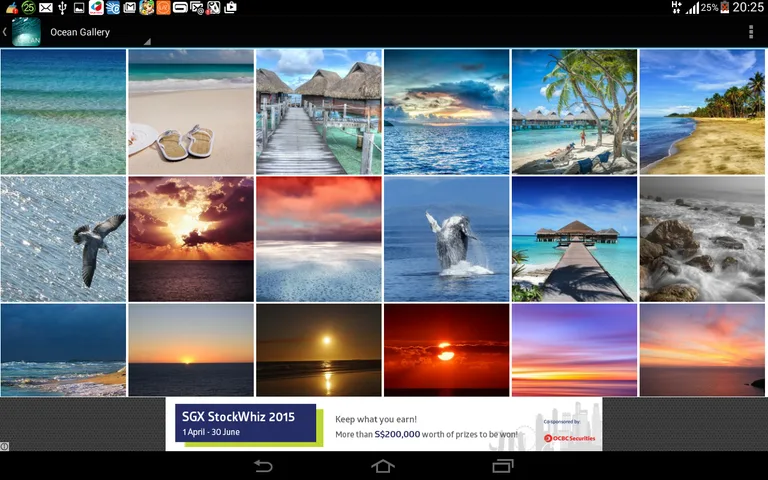Tap the ad info icon at bottom-left
Screen dimensions: 768x480
point(5,446)
